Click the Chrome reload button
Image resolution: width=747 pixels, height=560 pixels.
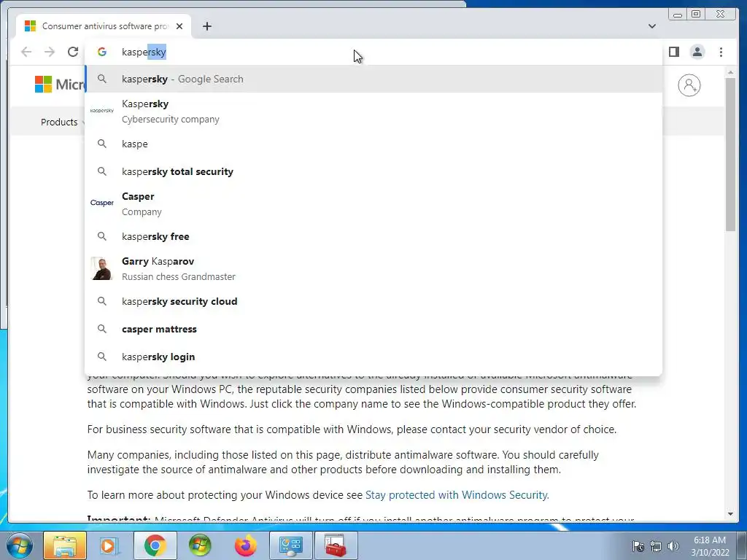point(73,52)
